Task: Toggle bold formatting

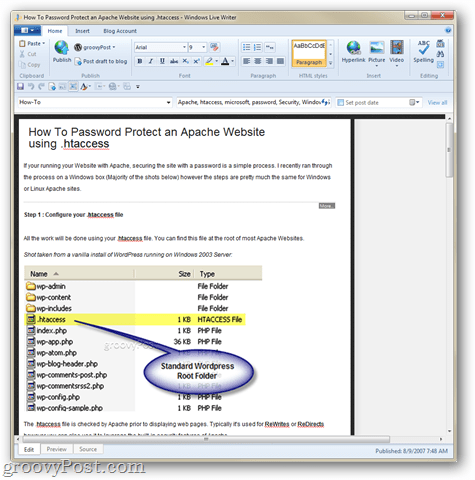Action: 140,61
